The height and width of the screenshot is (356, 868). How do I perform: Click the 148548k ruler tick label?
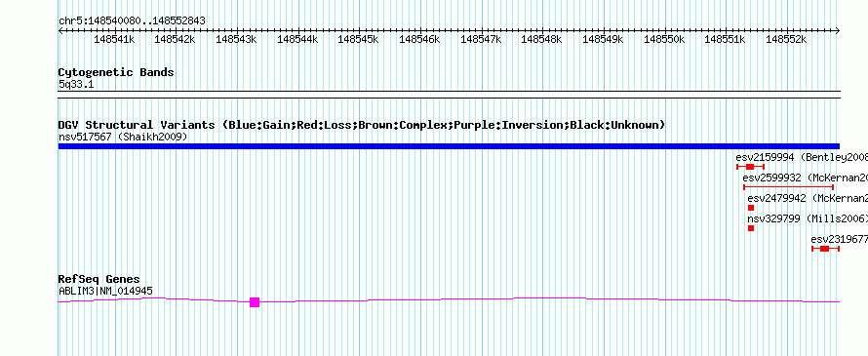point(542,39)
